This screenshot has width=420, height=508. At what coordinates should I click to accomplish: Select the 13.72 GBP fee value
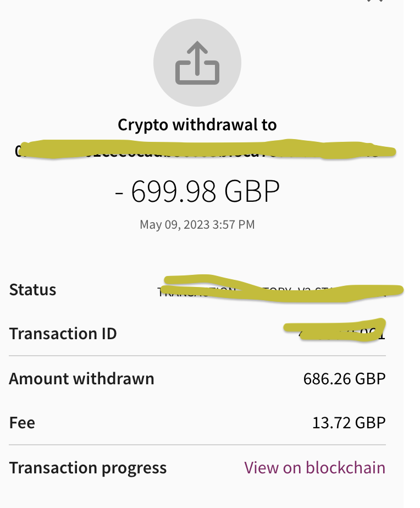349,423
